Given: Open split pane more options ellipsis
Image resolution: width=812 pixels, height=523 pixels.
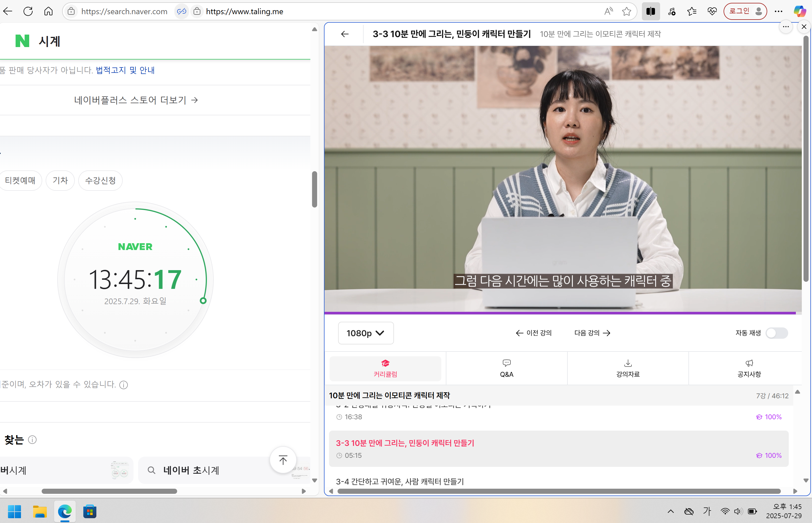Looking at the screenshot, I should click(786, 26).
